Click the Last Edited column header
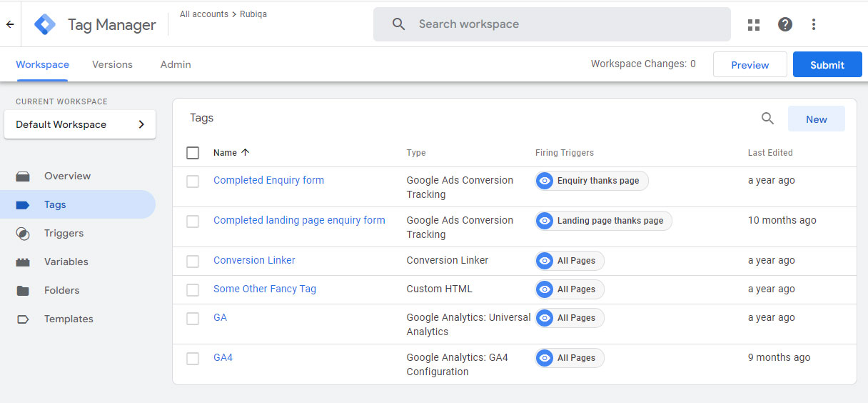868x403 pixels. point(770,152)
